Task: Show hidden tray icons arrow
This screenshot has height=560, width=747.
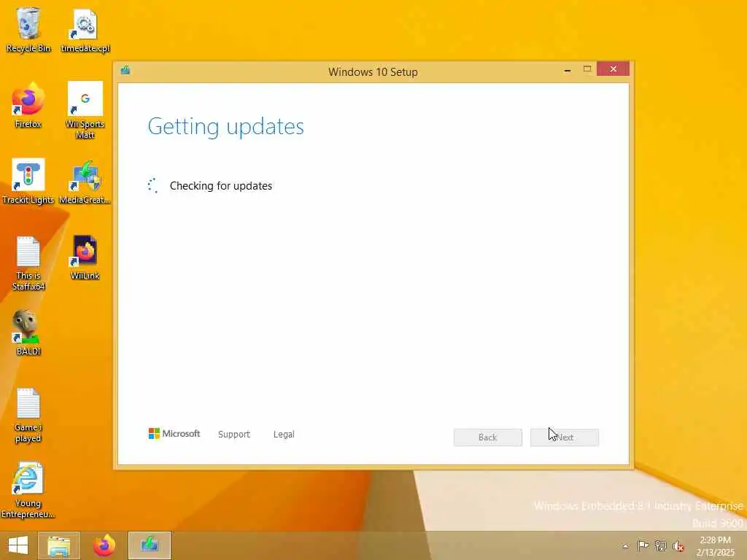Action: coord(625,546)
